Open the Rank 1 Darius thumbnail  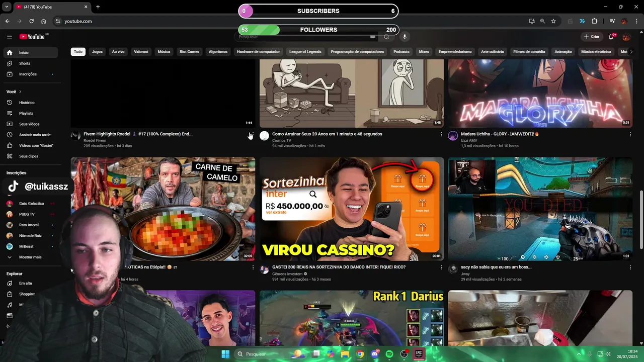(x=352, y=318)
